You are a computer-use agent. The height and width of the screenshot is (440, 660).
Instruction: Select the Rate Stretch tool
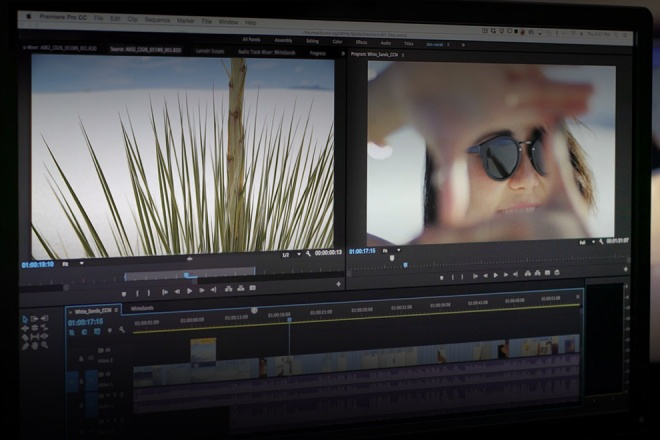44,327
